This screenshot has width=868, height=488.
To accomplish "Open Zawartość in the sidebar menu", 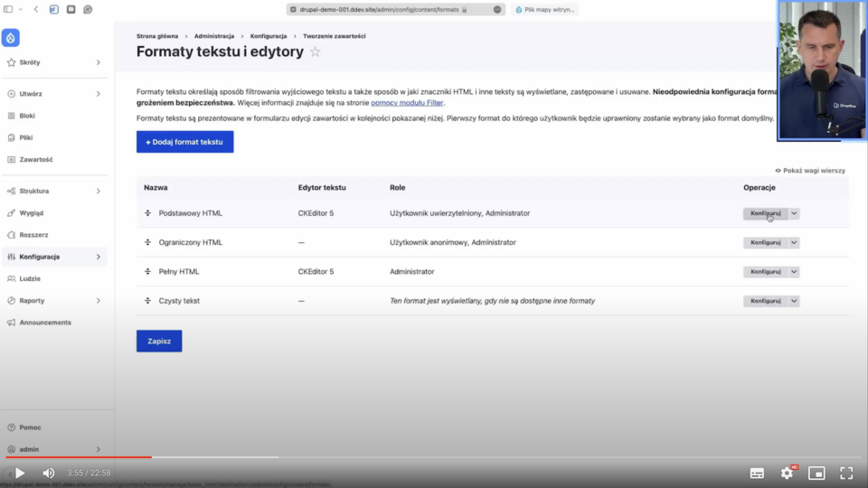I will pos(36,159).
